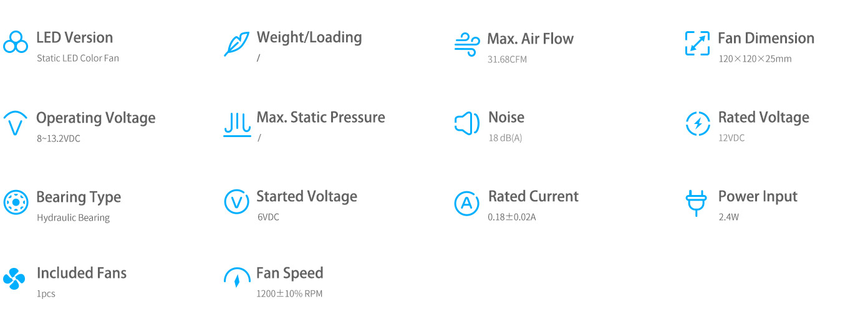Viewport: 868px width, 319px height.
Task: Click the Power Input heading
Action: (758, 197)
